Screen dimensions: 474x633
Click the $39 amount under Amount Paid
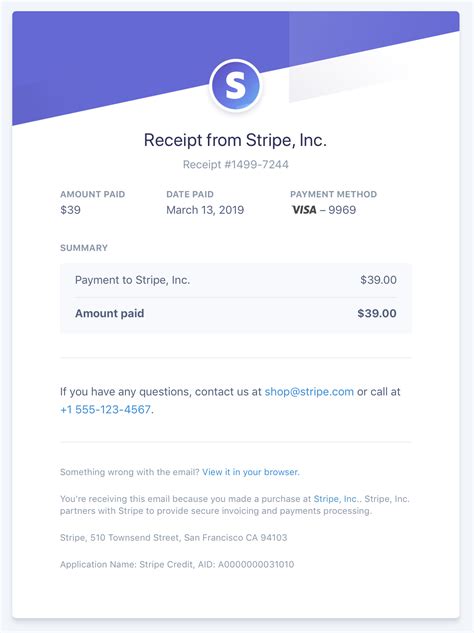pyautogui.click(x=70, y=210)
